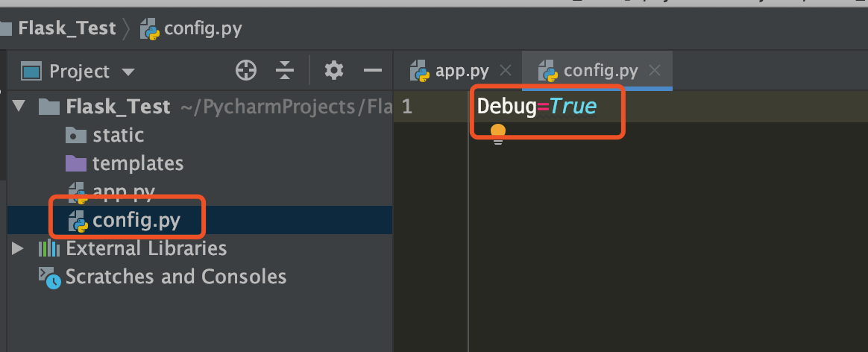Click the yellow lightbulb intention icon
Image resolution: width=868 pixels, height=352 pixels.
point(498,133)
